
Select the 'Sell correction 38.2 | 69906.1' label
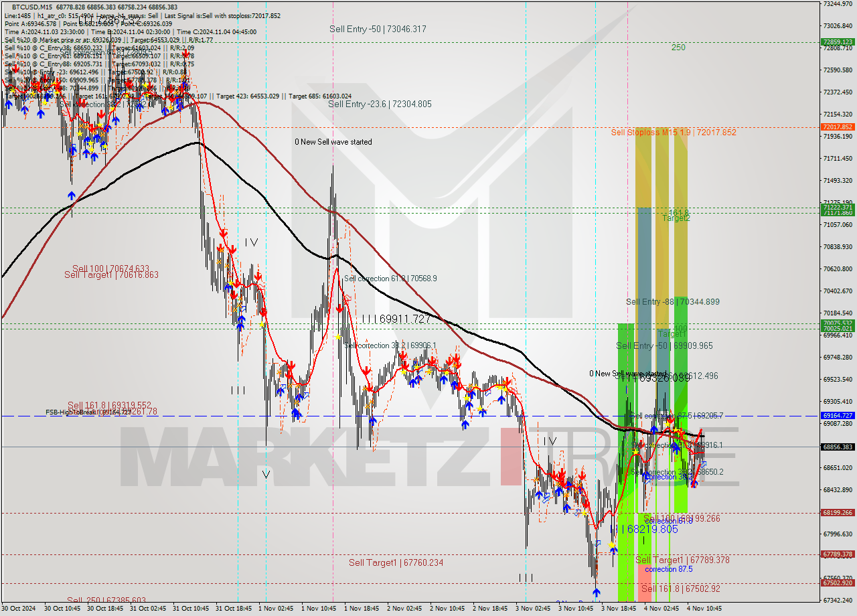pyautogui.click(x=390, y=345)
